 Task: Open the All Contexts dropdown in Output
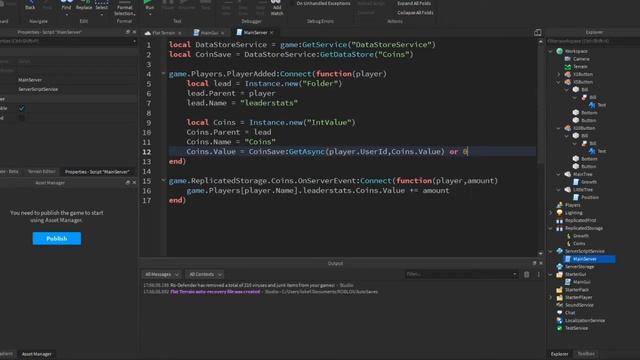pos(205,274)
